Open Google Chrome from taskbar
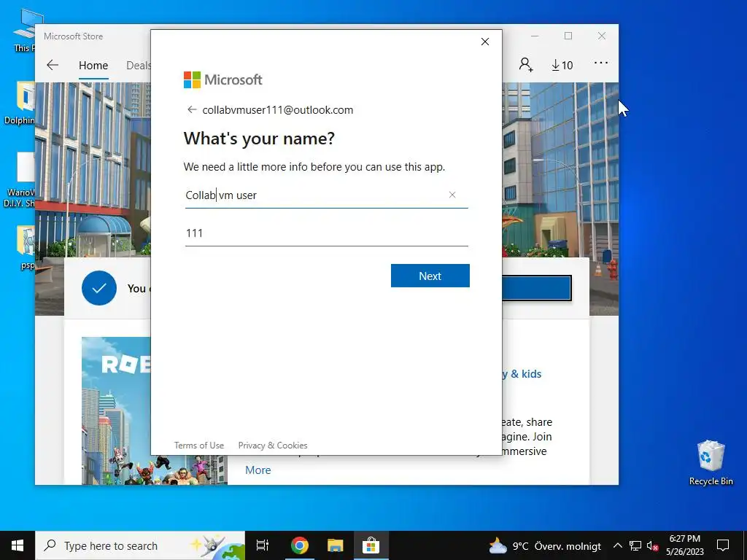 tap(300, 545)
